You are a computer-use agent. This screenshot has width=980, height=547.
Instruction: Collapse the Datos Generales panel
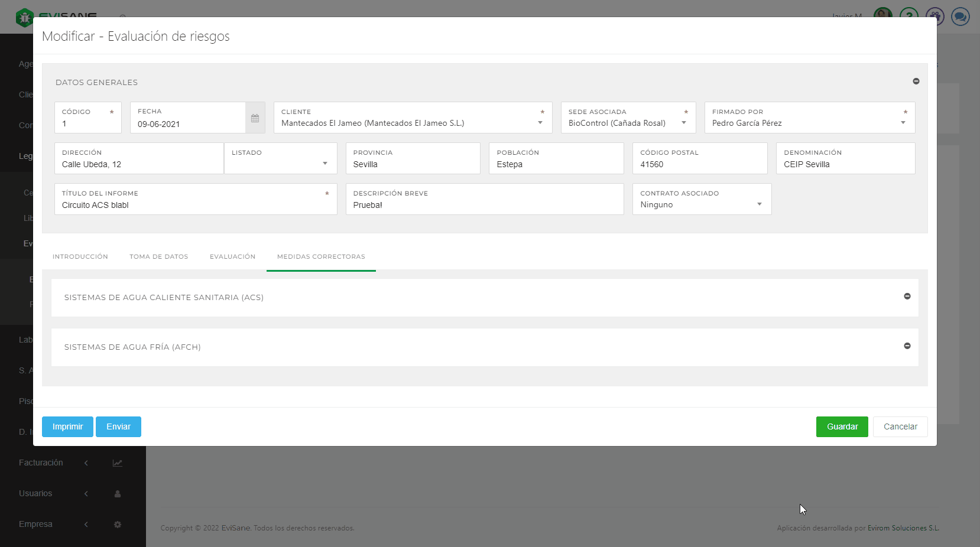pyautogui.click(x=916, y=82)
